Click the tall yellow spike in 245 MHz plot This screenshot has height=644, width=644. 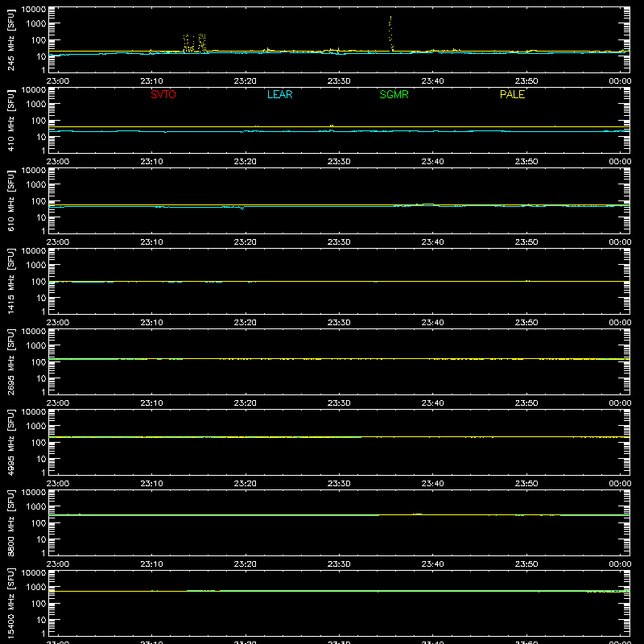point(390,33)
